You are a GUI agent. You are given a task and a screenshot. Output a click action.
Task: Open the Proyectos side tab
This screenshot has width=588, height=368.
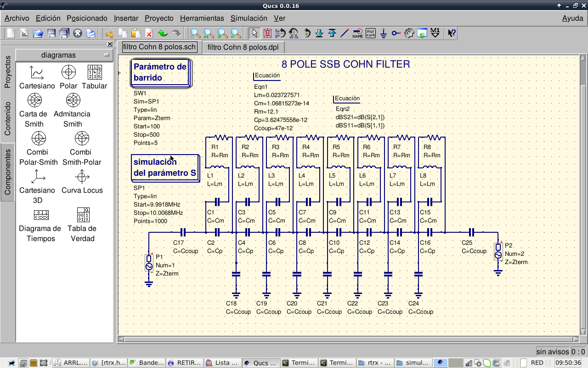7,72
